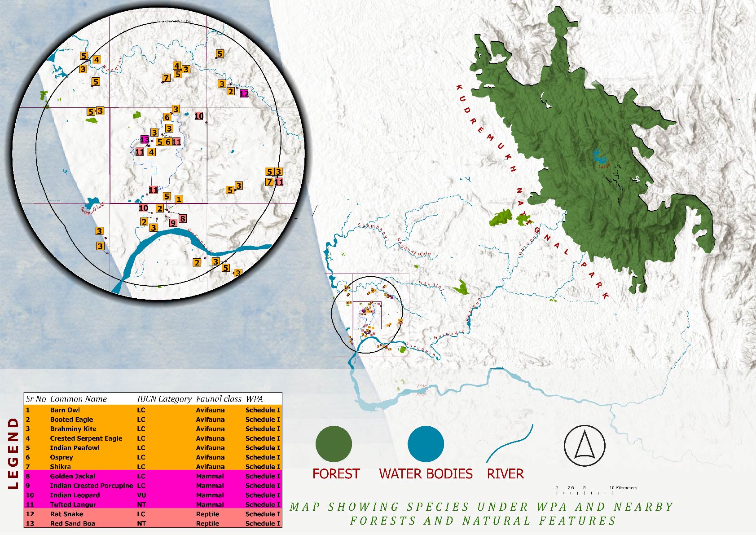Image resolution: width=756 pixels, height=535 pixels.
Task: Click the blue WATER BODIES legend circle
Action: pos(426,444)
